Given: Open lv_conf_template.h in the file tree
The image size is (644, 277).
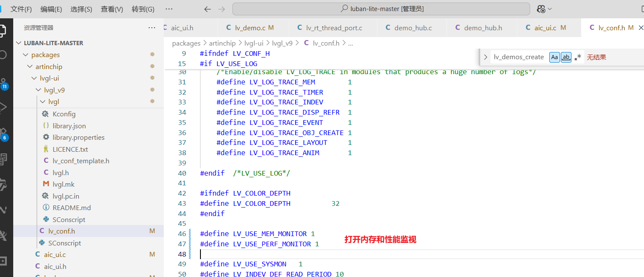Looking at the screenshot, I should [81, 161].
